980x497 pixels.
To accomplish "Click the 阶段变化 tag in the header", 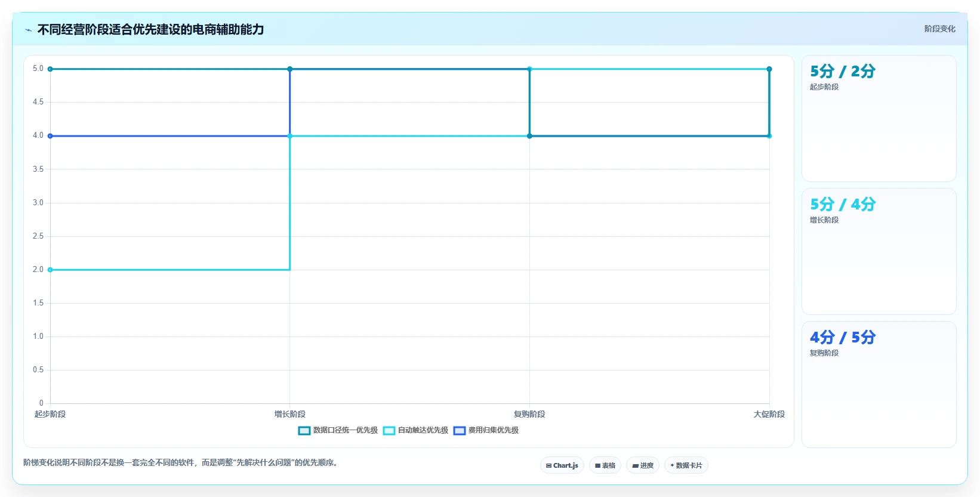I will point(939,29).
